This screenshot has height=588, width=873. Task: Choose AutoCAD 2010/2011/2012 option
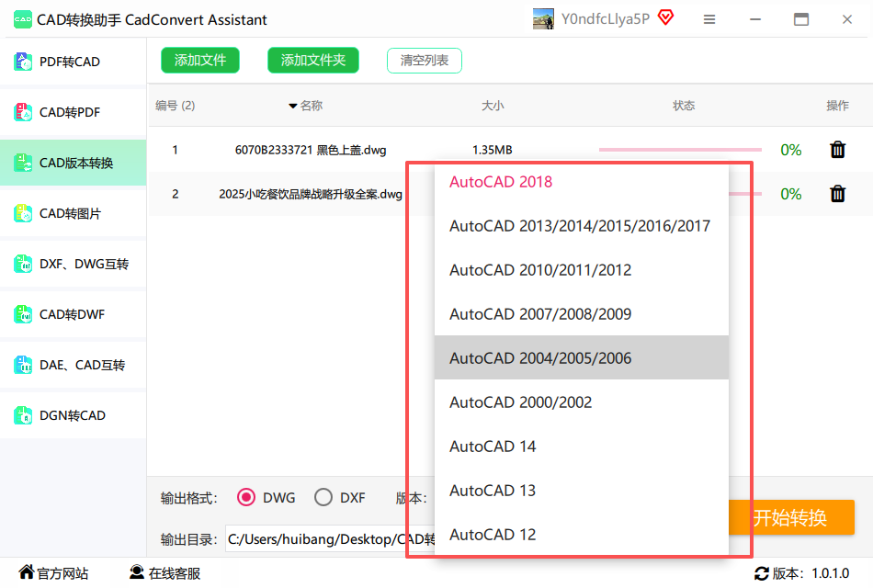[x=582, y=270]
